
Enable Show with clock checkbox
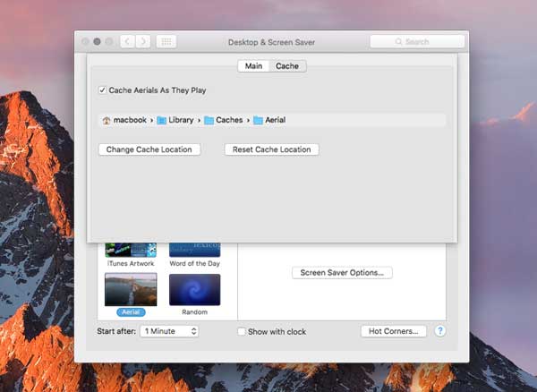(x=242, y=331)
